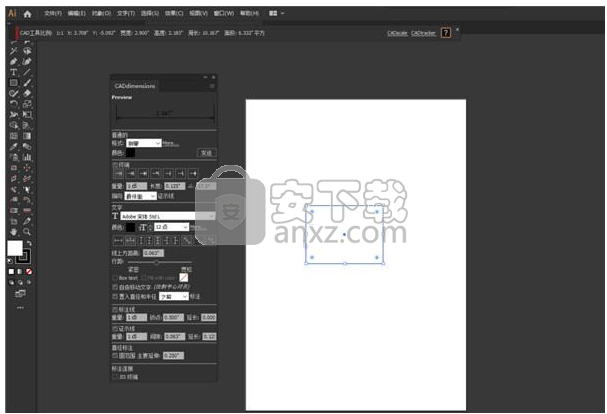The width and height of the screenshot is (607, 414).
Task: Open the 帮助(H) menu
Action: coord(249,14)
